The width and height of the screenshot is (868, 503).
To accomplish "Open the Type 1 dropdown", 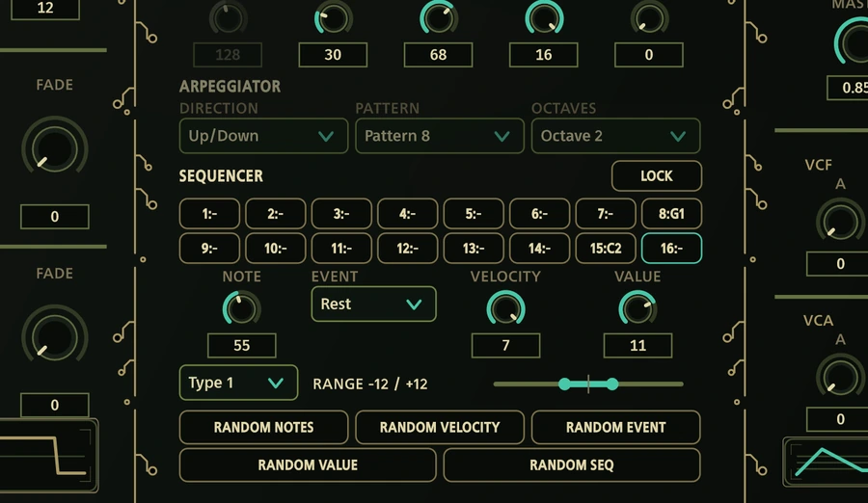I will (238, 383).
